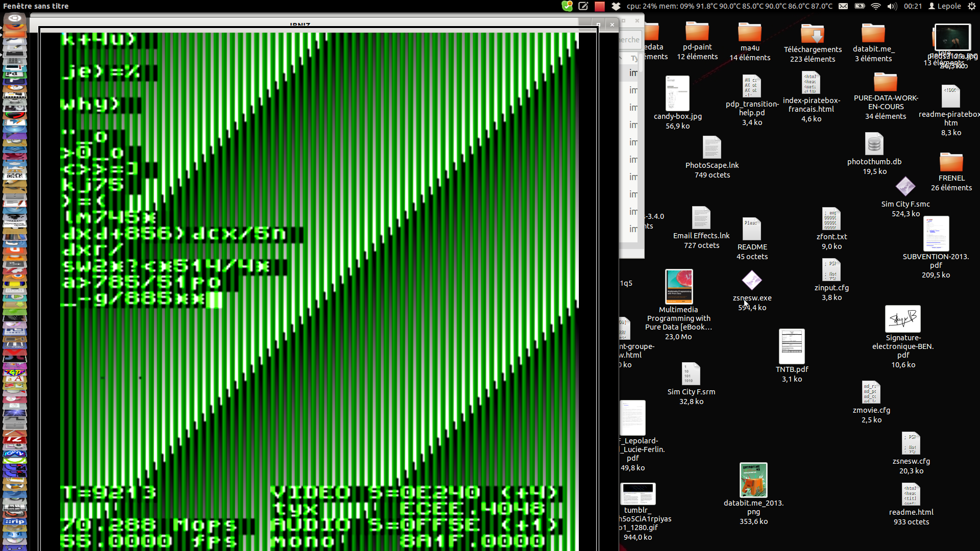This screenshot has height=551, width=980.
Task: Select the Sim City F.smc ROM icon
Action: (x=905, y=187)
